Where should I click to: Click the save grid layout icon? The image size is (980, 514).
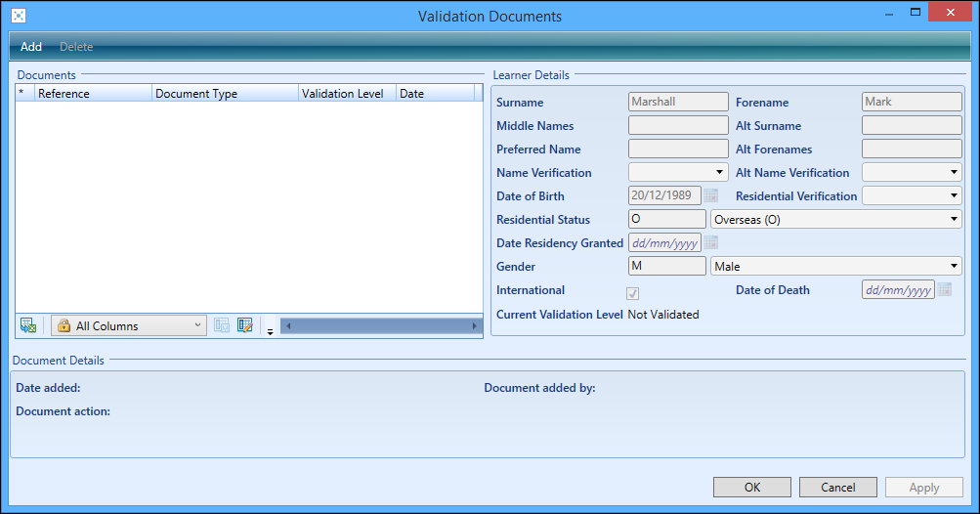tap(222, 325)
